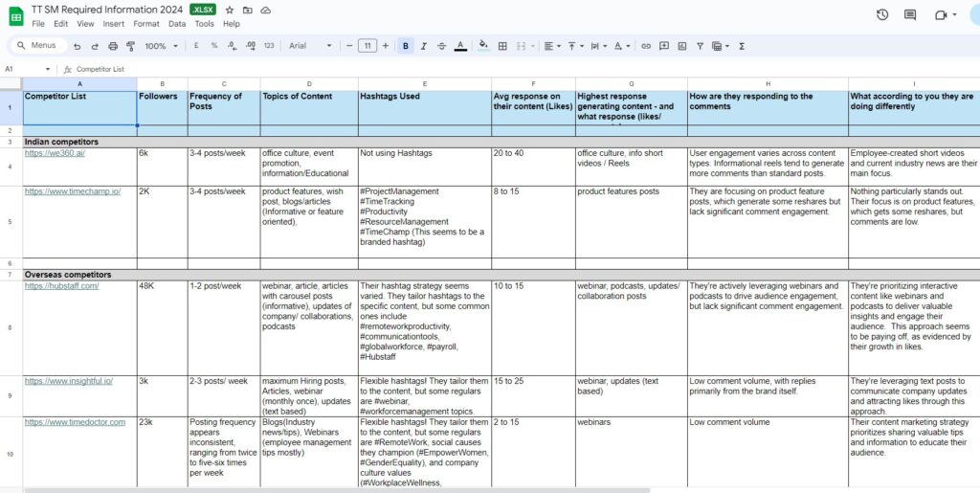Toggle italic formatting
This screenshot has height=493, width=980.
coord(424,46)
